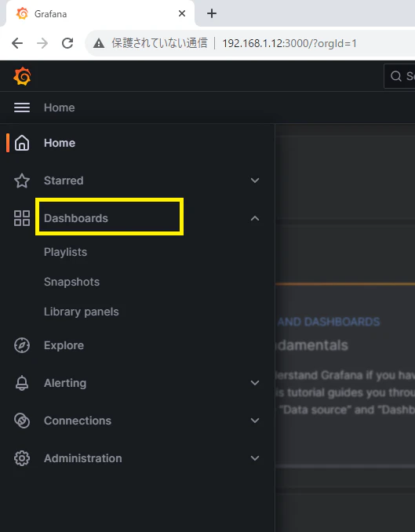Expand the Administration section chevron
The image size is (415, 532).
pos(255,458)
